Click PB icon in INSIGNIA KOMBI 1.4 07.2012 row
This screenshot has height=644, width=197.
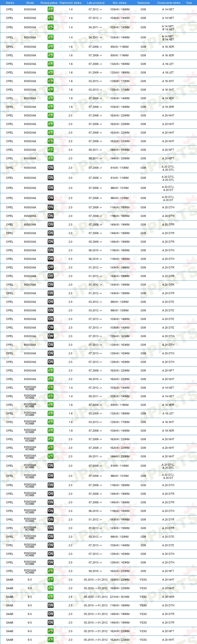click(51, 388)
